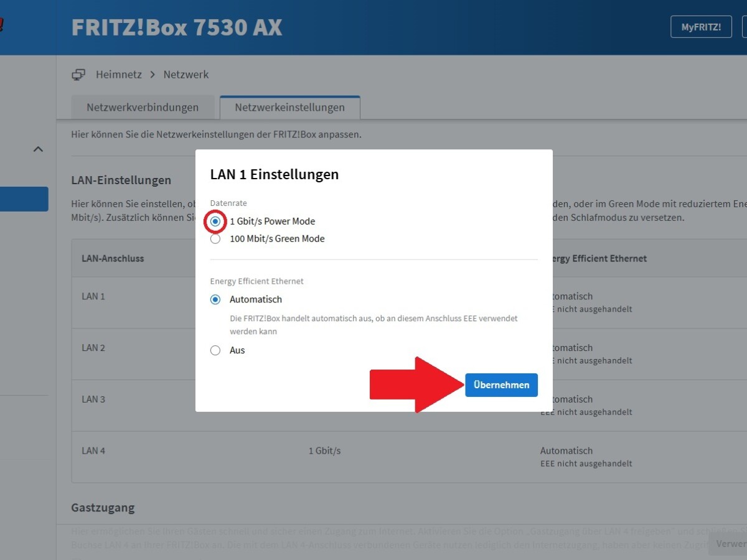Click the 1 Gbit/s value in LAN 4 row
The width and height of the screenshot is (747, 560).
click(325, 450)
